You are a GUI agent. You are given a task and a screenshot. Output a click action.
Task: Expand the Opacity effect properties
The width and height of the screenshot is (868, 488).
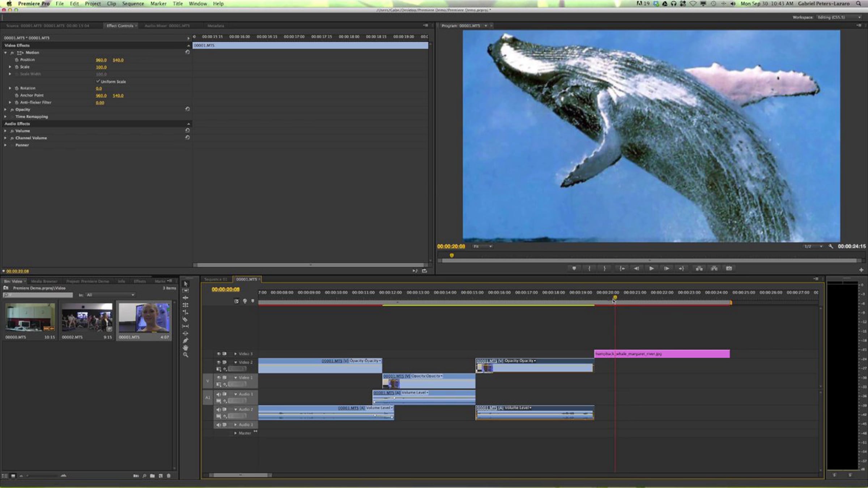[5, 110]
